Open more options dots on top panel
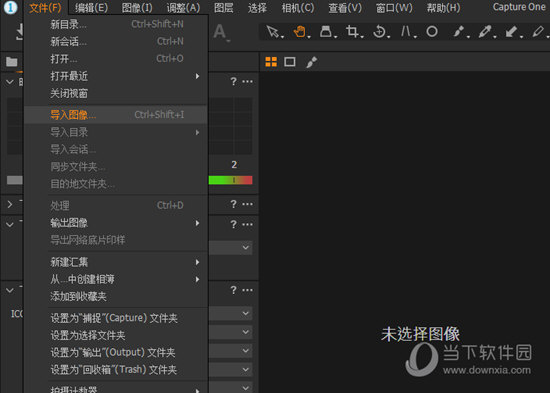The image size is (550, 393). (x=247, y=81)
